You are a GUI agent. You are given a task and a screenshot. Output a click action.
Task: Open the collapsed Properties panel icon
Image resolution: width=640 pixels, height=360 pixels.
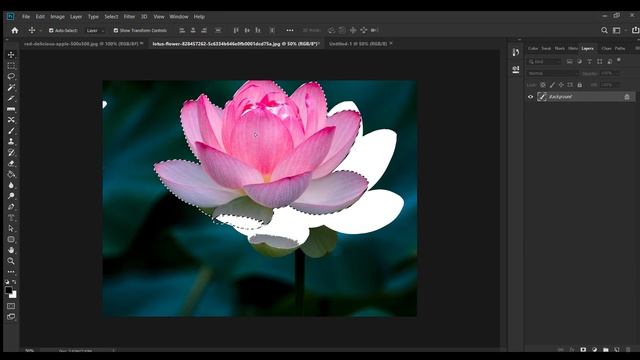(516, 69)
